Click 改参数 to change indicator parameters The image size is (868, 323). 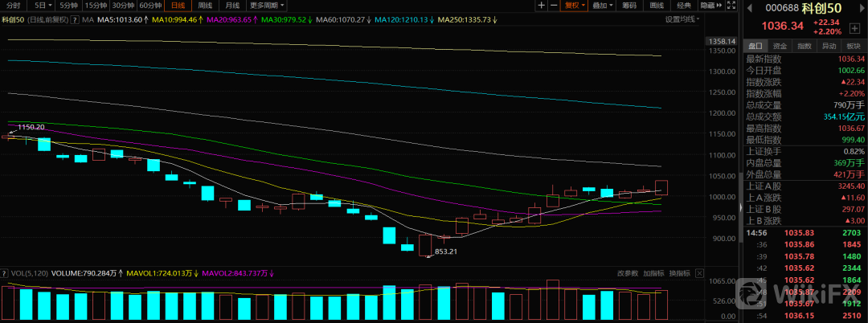tap(628, 273)
